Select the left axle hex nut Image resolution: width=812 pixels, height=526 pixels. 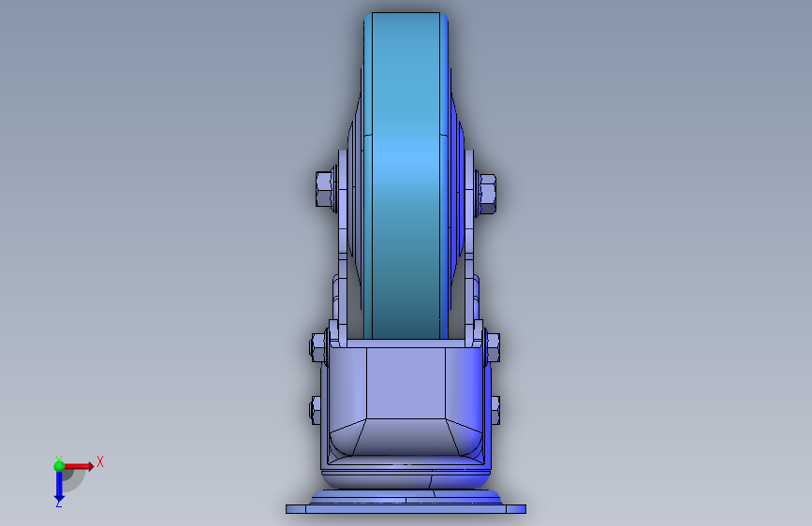(x=325, y=189)
